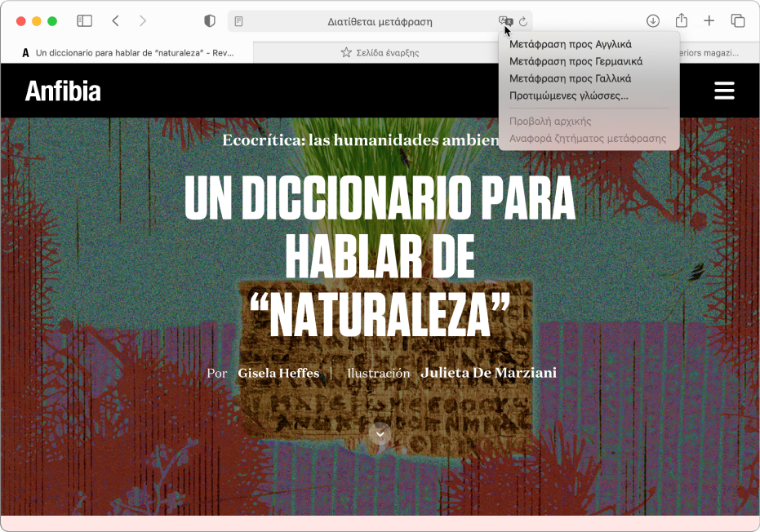Open author Gisela Heffes link
Screen dimensions: 760x532
click(x=278, y=373)
